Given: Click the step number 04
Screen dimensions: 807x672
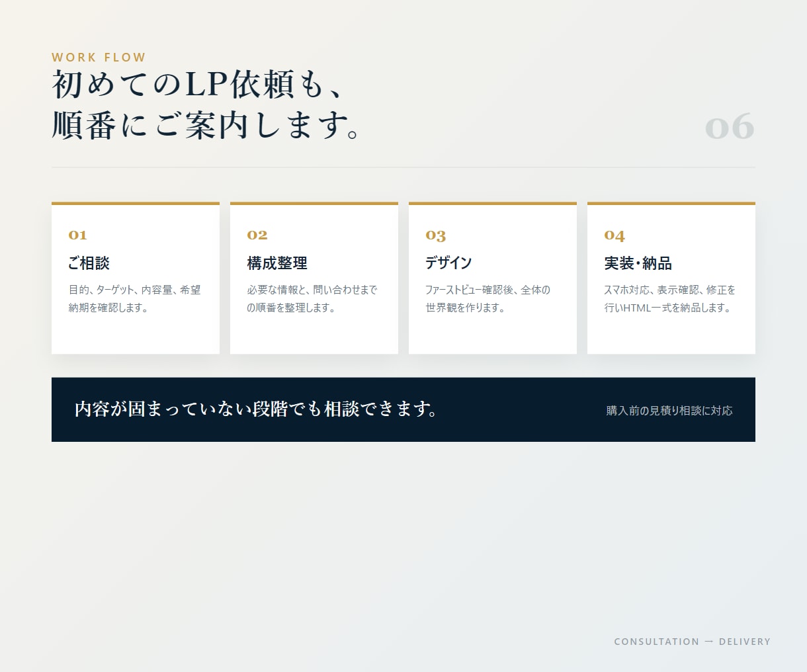Looking at the screenshot, I should (615, 235).
